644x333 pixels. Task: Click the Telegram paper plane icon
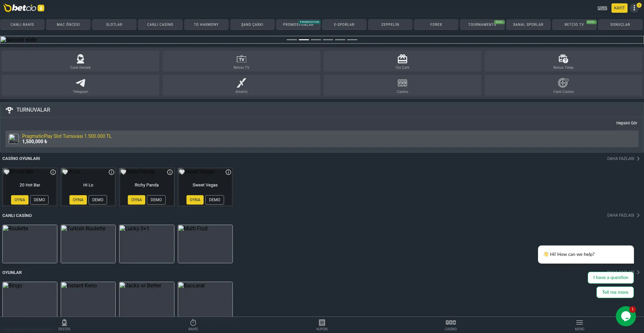pyautogui.click(x=80, y=83)
